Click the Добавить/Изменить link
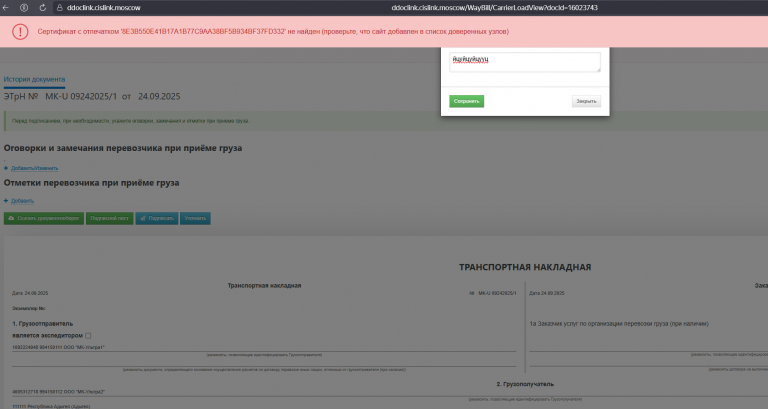Viewport: 768px width, 409px height. tap(34, 168)
